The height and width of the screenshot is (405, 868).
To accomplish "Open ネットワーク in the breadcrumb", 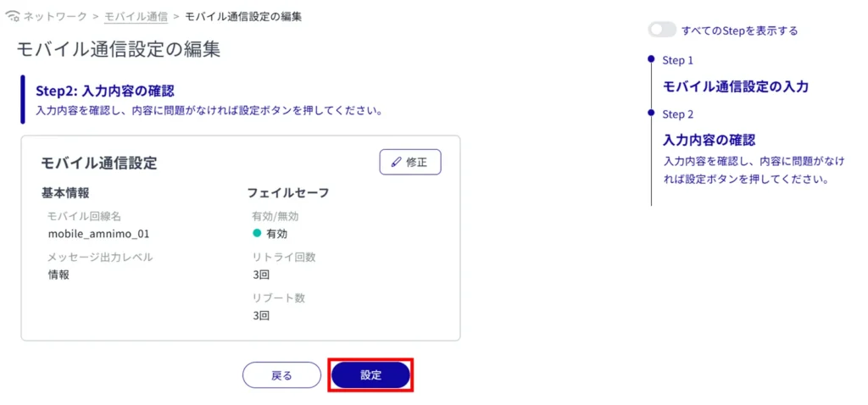I will pyautogui.click(x=55, y=16).
